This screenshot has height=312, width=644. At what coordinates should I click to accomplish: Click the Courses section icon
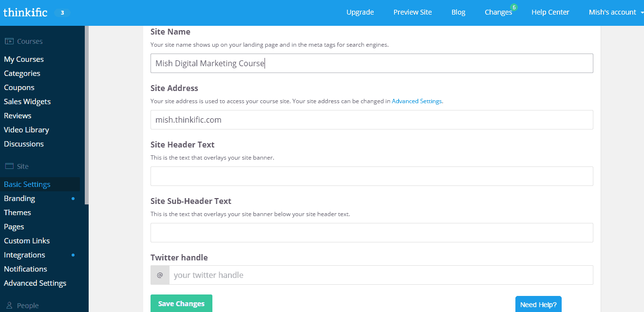9,41
